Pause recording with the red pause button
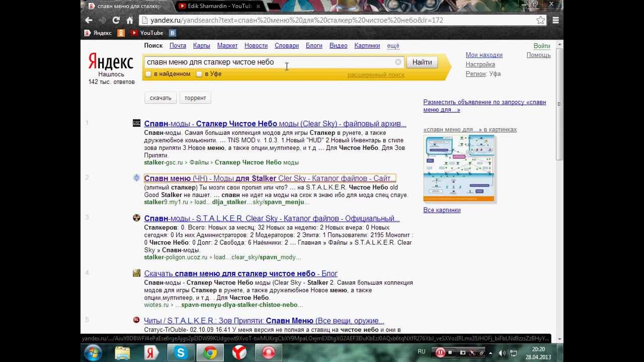The height and width of the screenshot is (362, 644). coord(440,352)
